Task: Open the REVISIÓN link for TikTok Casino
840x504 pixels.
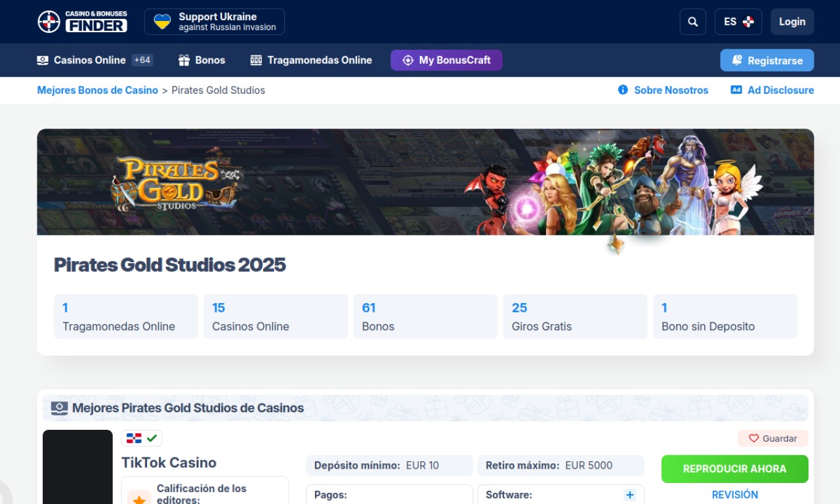Action: pyautogui.click(x=735, y=495)
